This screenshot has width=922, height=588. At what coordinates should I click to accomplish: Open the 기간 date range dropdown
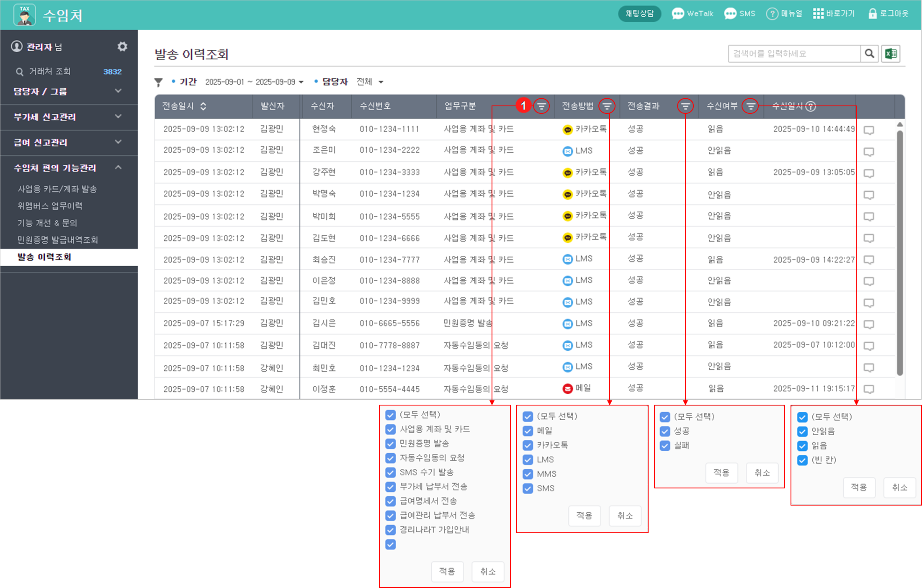pos(254,82)
